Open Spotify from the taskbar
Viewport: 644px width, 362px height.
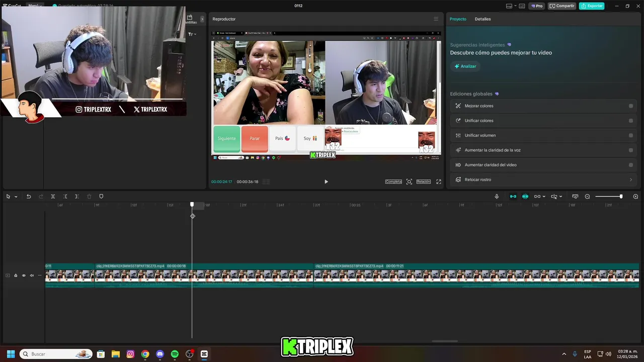coord(175,354)
